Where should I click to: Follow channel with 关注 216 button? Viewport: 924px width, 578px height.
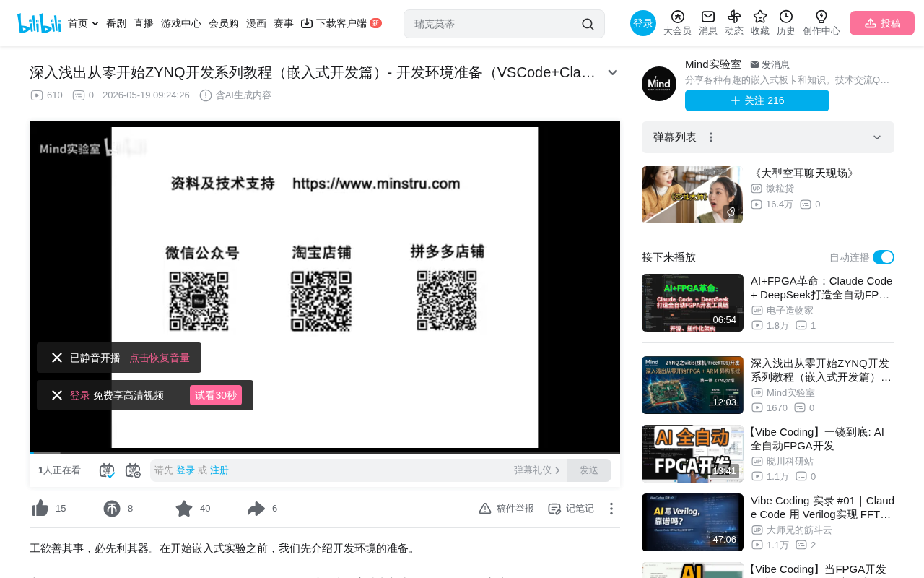point(757,100)
